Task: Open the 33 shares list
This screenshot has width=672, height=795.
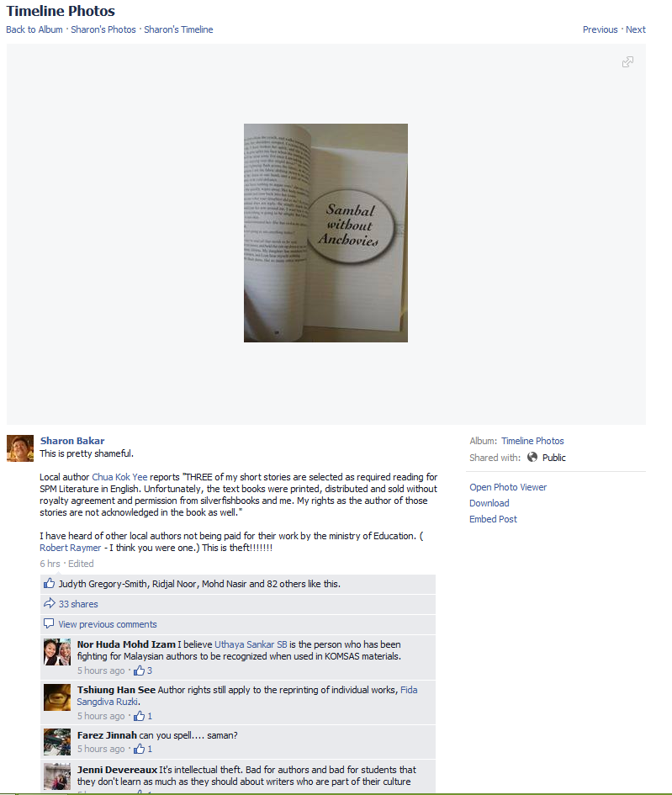Action: (78, 604)
